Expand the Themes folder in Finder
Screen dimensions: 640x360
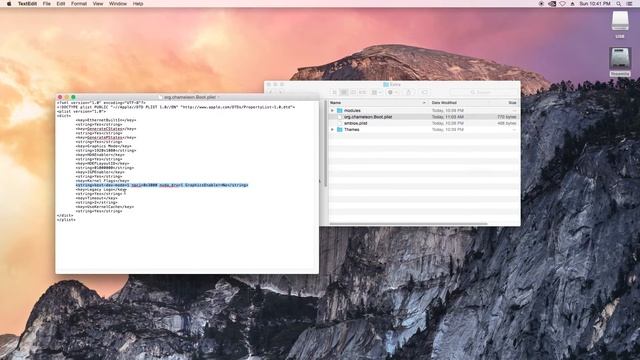[x=332, y=129]
